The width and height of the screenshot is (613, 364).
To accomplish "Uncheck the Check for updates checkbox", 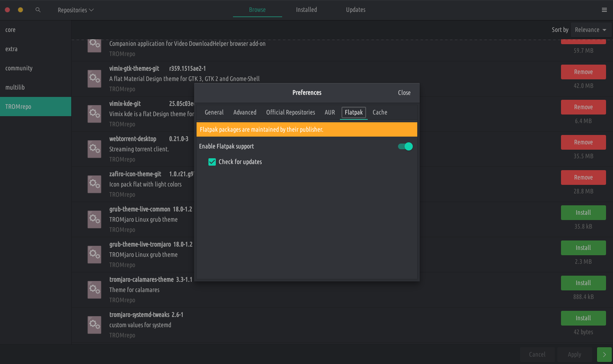I will click(212, 162).
